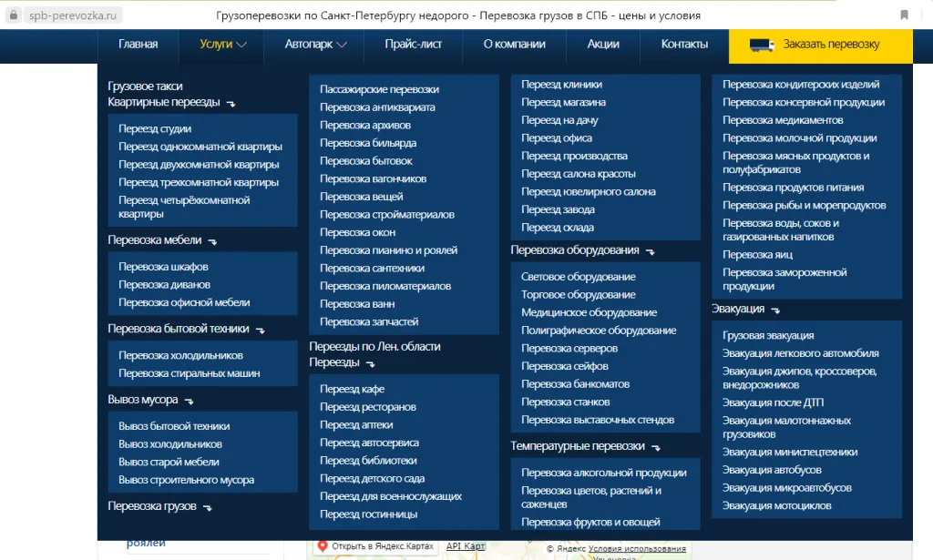This screenshot has width=933, height=560.
Task: Open Переезд клиники
Action: (x=561, y=85)
